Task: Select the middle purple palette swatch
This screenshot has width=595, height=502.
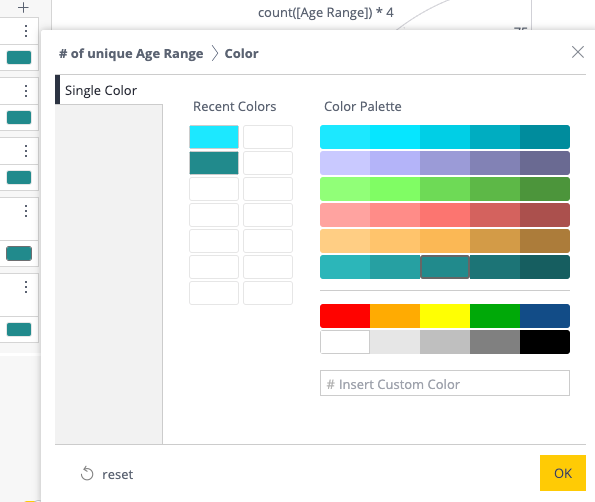Action: 445,163
